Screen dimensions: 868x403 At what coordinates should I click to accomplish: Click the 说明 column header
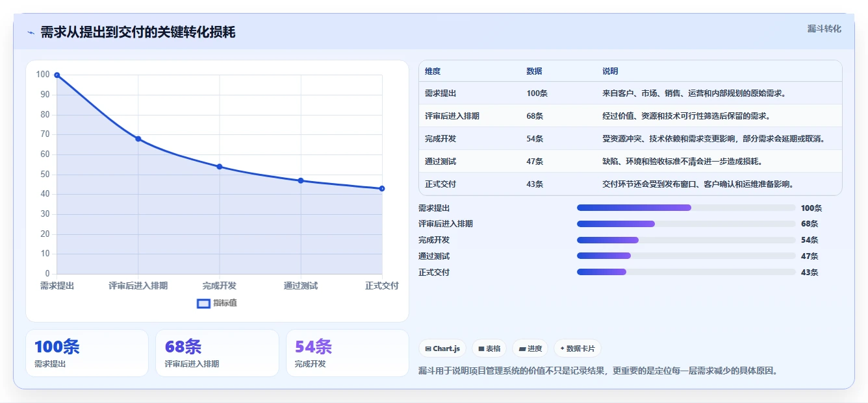pyautogui.click(x=610, y=71)
